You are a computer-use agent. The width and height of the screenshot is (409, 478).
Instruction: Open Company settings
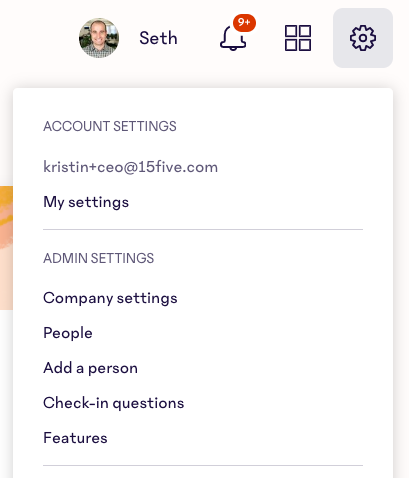(x=110, y=298)
